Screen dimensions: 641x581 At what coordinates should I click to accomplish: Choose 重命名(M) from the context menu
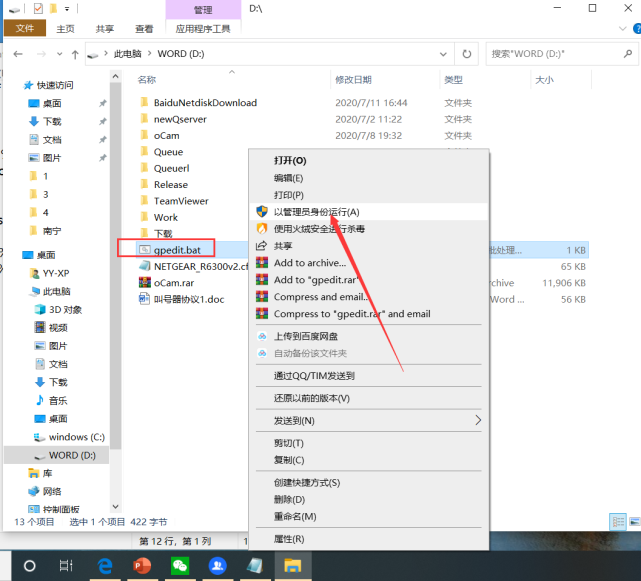[x=295, y=516]
